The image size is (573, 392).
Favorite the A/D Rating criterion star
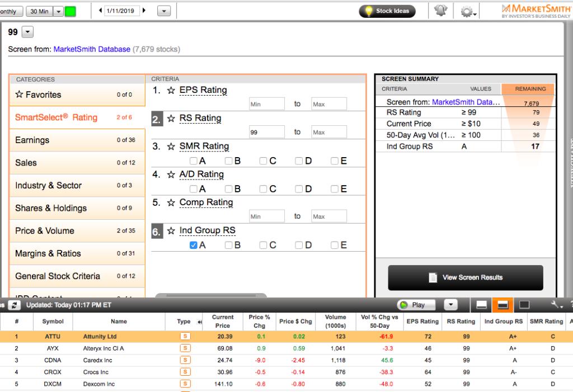(x=171, y=174)
